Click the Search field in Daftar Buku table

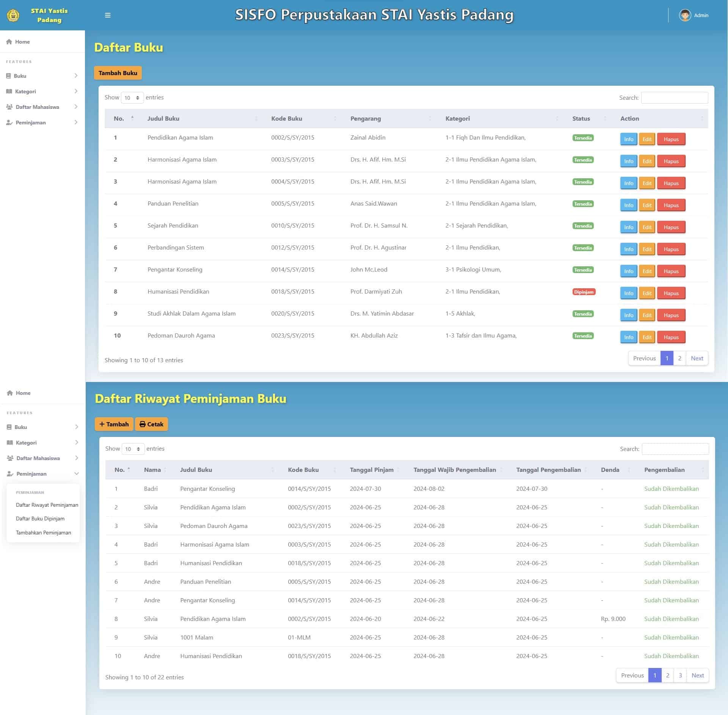(674, 97)
